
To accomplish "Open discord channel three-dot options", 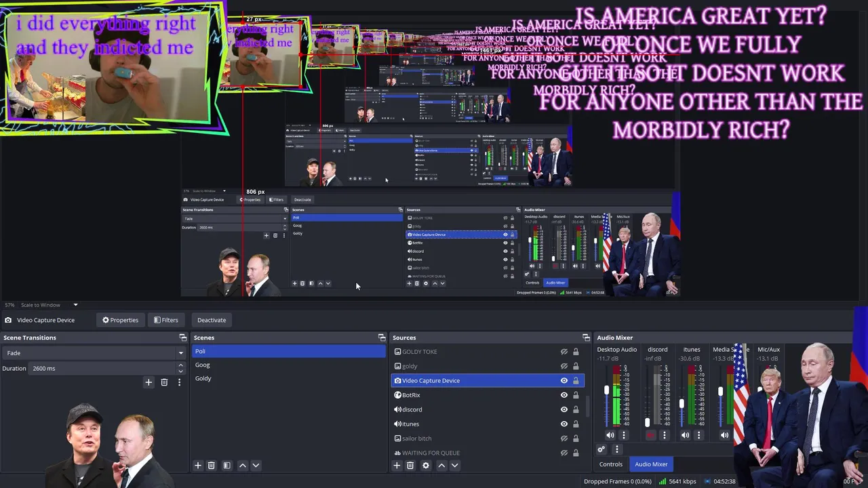I will (665, 435).
